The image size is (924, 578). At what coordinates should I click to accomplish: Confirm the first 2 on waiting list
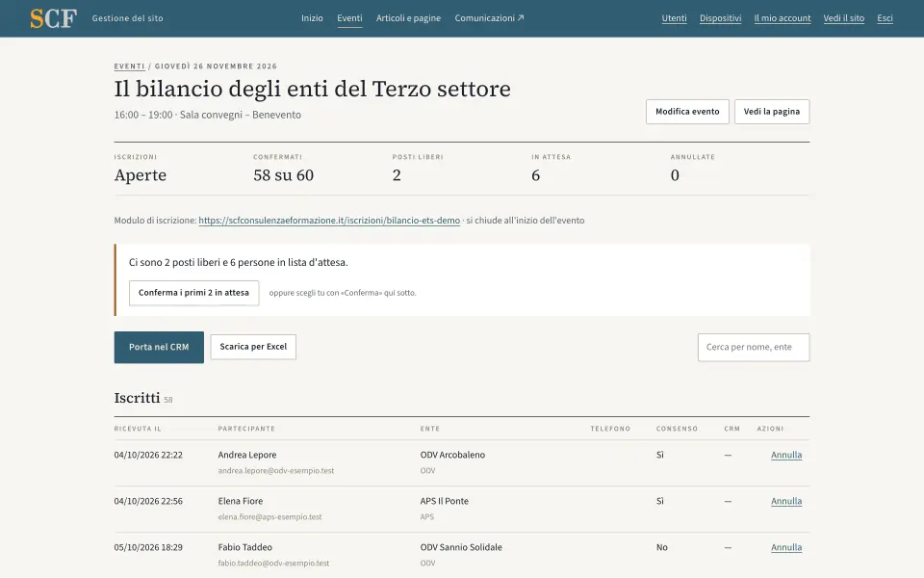[193, 293]
